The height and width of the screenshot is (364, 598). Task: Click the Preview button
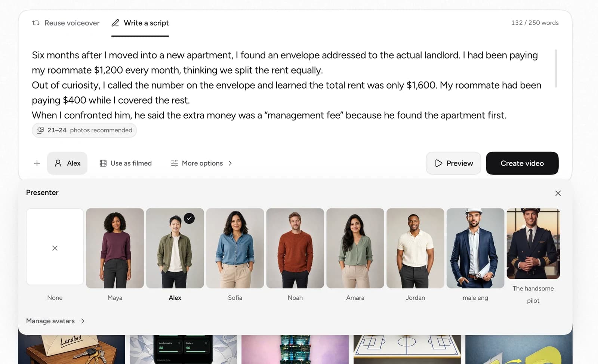pyautogui.click(x=454, y=163)
